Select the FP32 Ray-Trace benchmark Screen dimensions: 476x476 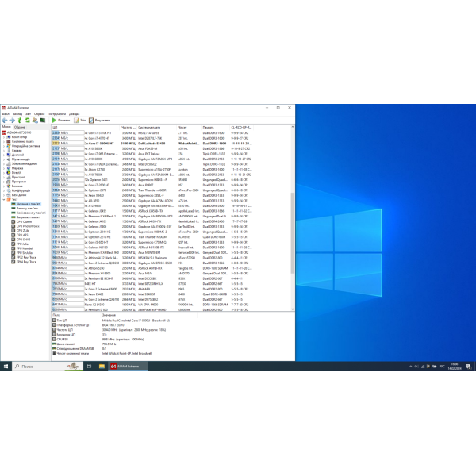pyautogui.click(x=26, y=257)
